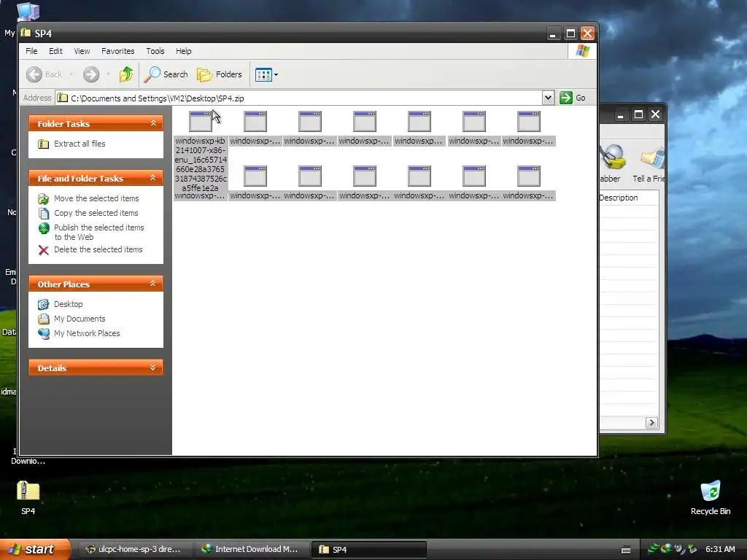
Task: Click the Go button
Action: click(573, 98)
